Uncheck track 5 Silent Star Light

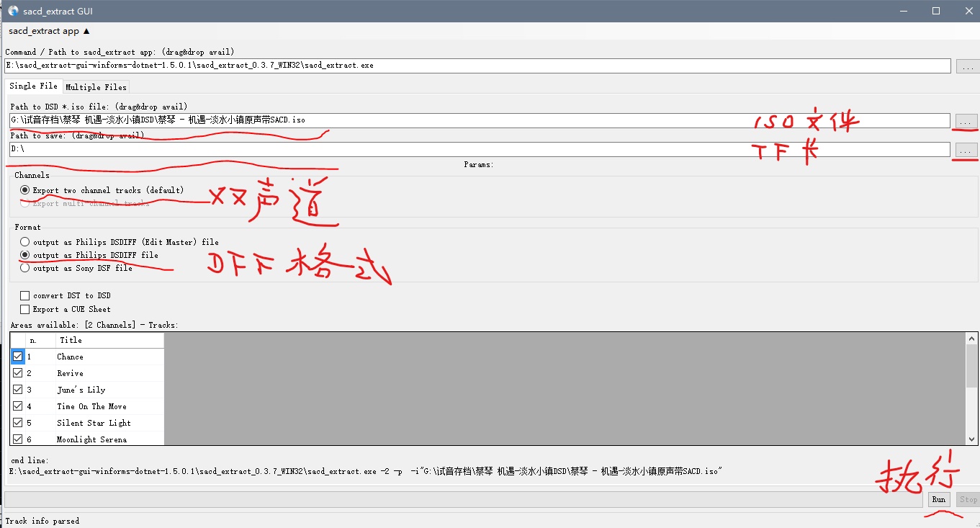18,423
